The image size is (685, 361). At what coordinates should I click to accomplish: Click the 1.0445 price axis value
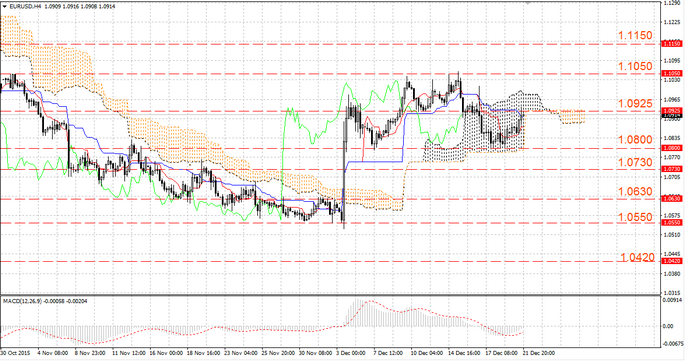coord(672,254)
